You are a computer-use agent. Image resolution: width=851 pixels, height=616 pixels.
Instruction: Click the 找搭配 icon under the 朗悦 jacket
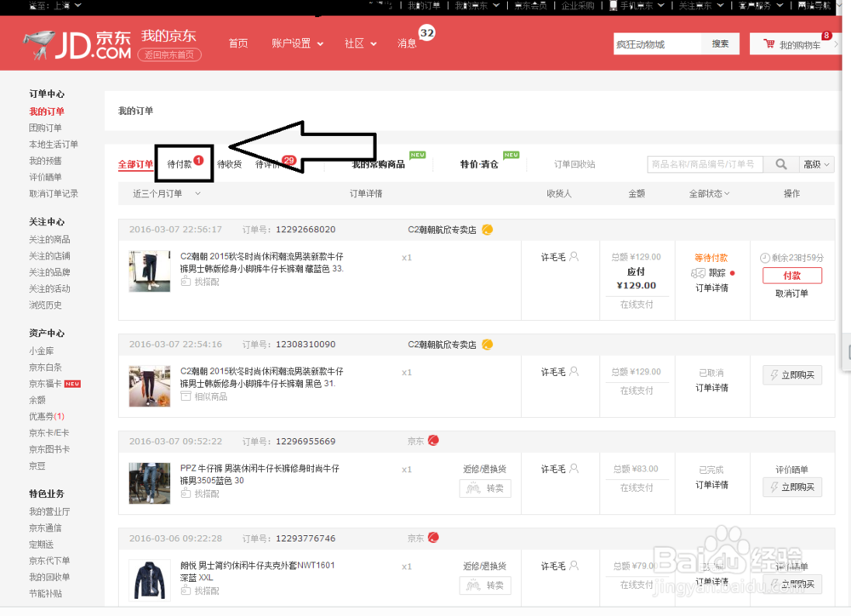coord(186,590)
